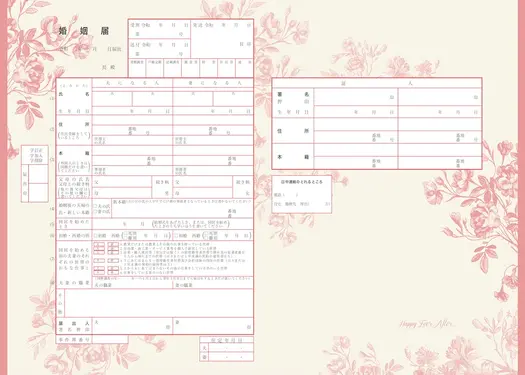Click the 長殿 addressee line under the title
Screen dimensions: 525x375
pyautogui.click(x=108, y=67)
